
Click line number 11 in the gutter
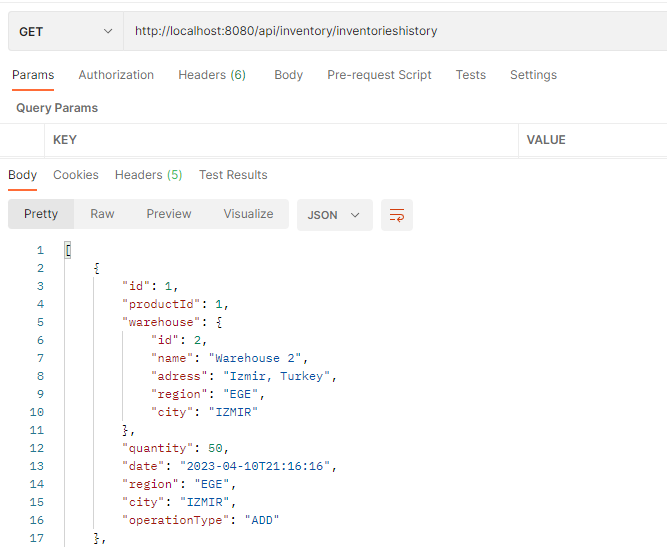pyautogui.click(x=37, y=430)
